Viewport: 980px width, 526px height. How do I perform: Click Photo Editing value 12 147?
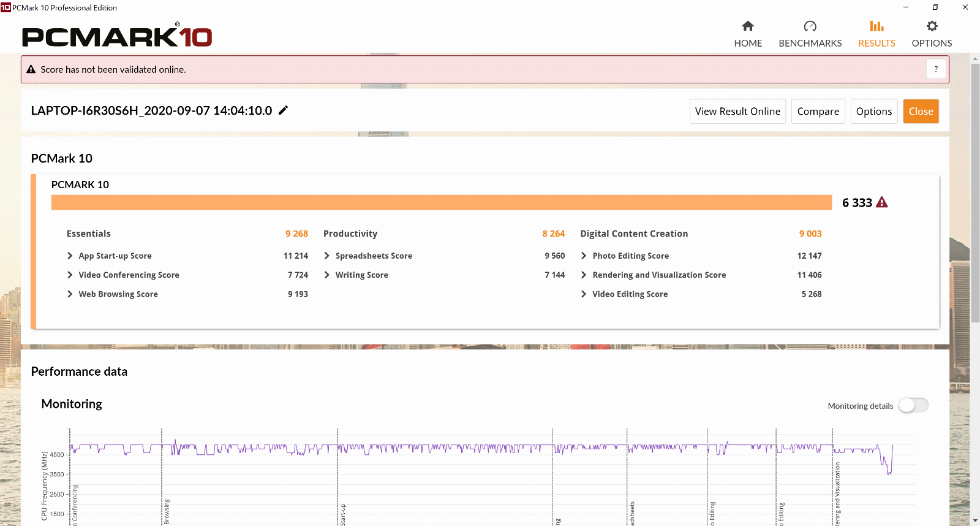(809, 256)
